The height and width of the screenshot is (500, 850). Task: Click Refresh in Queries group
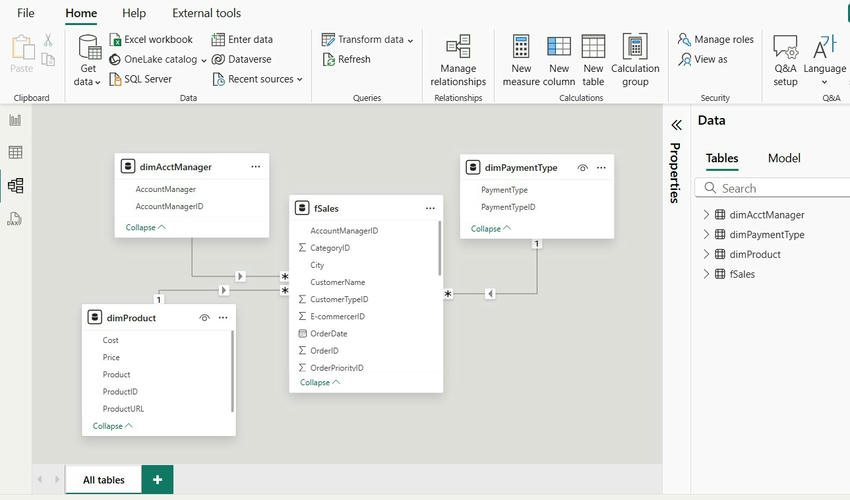click(346, 59)
